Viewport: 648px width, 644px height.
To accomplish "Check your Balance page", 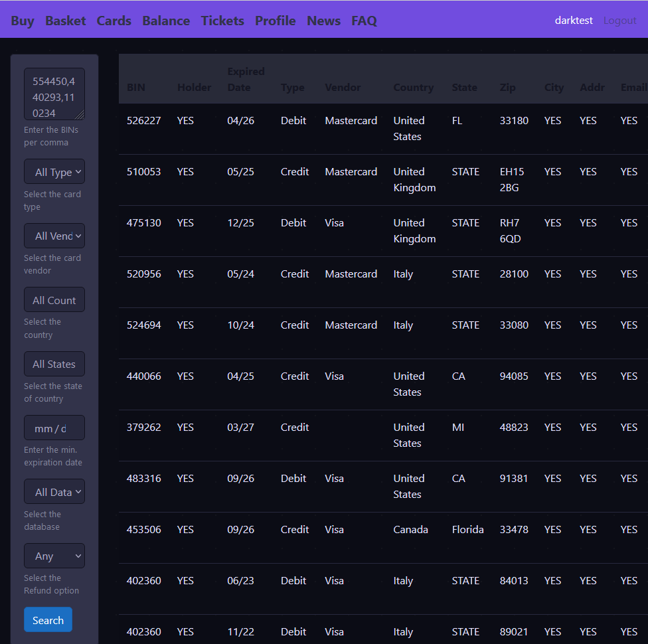I will 166,21.
